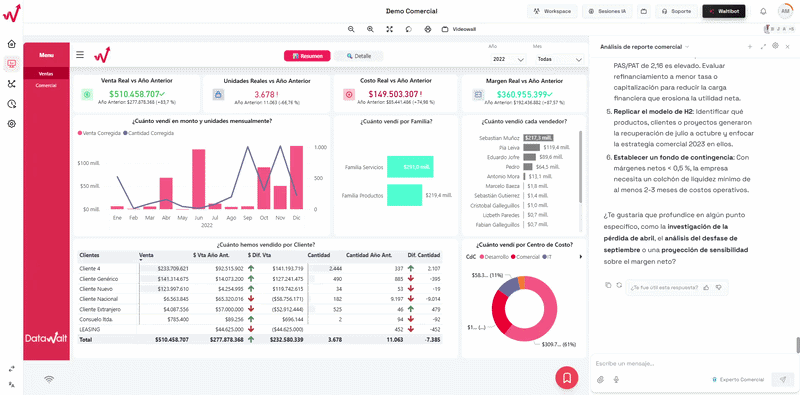Open the Año 2022 dropdown
The width and height of the screenshot is (800, 395).
tap(508, 59)
